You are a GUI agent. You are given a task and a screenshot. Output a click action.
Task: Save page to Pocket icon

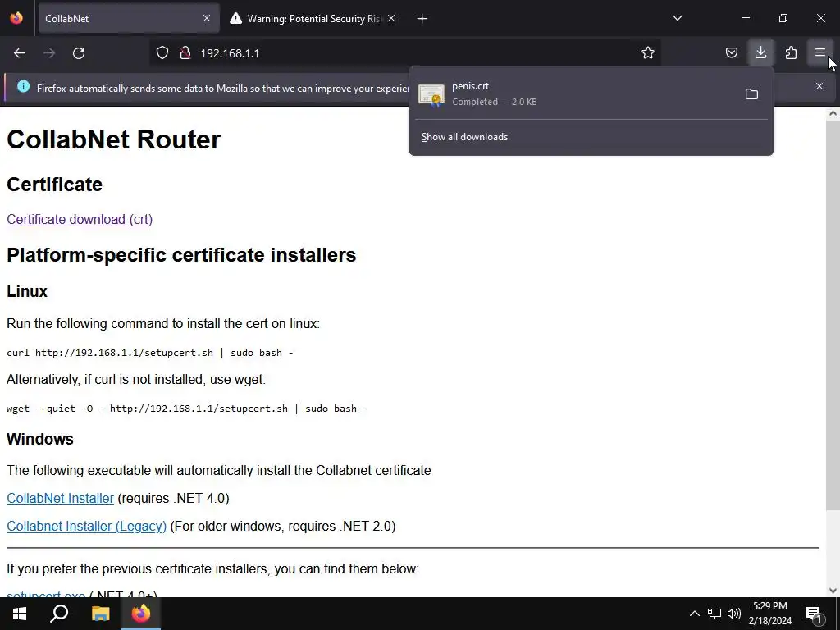pos(731,52)
